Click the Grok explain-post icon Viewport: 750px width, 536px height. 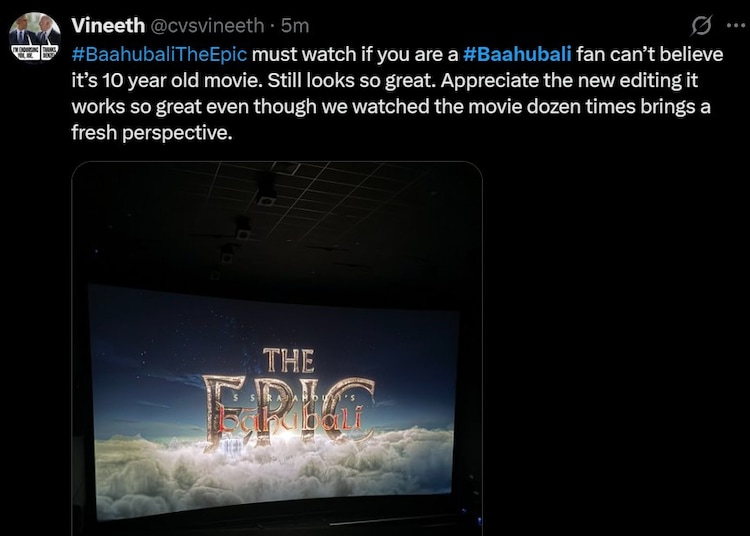point(702,25)
